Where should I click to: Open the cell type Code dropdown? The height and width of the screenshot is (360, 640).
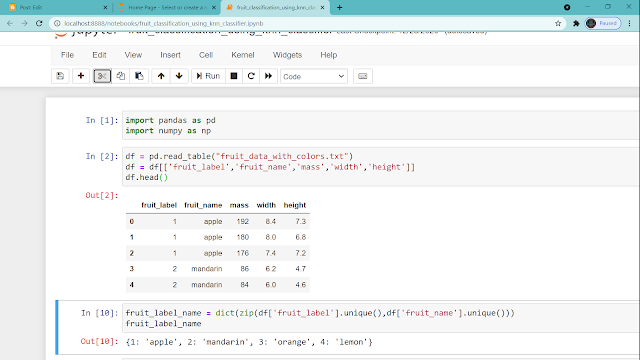pos(313,76)
